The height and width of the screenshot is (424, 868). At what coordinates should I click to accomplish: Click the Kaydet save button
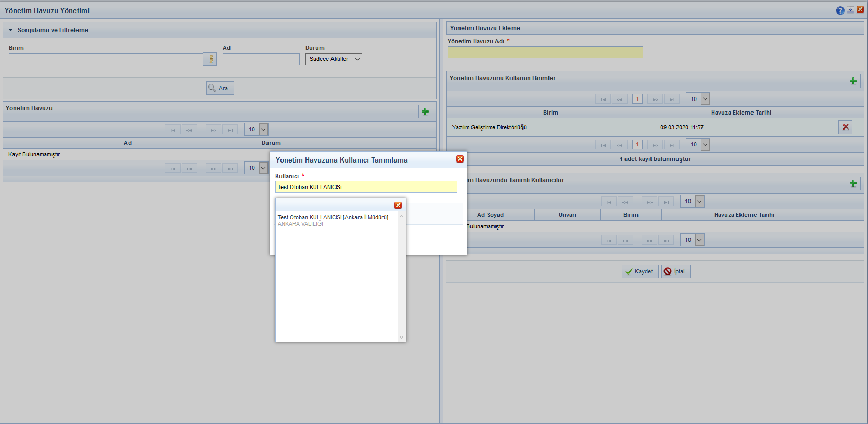640,271
